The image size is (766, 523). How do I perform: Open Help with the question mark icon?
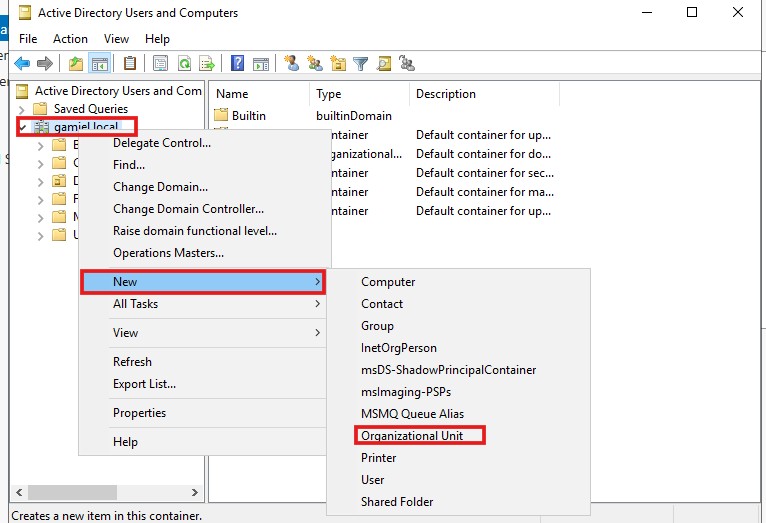click(237, 63)
